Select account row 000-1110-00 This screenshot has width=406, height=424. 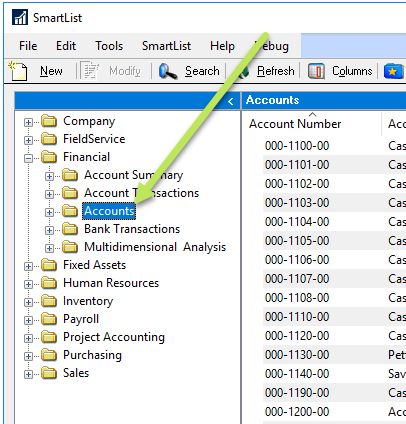[297, 317]
